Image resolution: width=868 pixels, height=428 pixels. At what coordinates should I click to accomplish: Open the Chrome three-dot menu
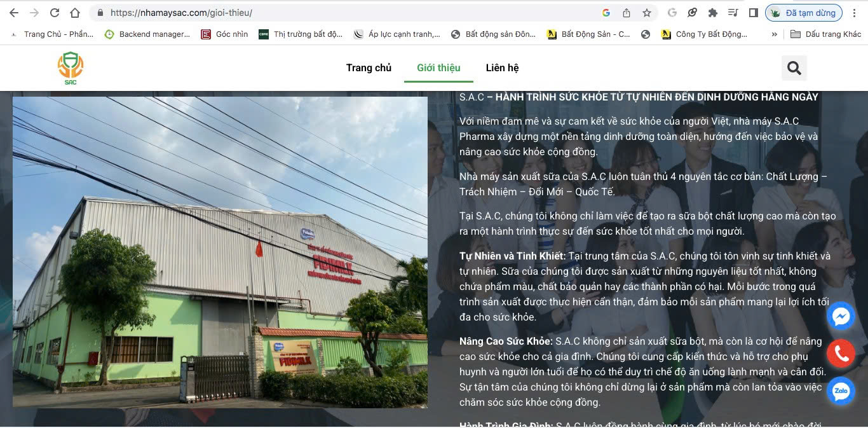tap(855, 13)
